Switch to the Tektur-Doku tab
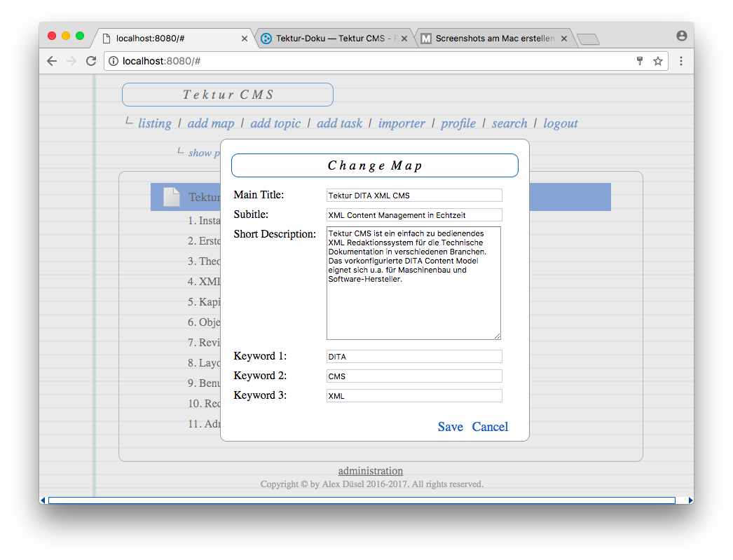The height and width of the screenshot is (560, 733). coord(332,39)
